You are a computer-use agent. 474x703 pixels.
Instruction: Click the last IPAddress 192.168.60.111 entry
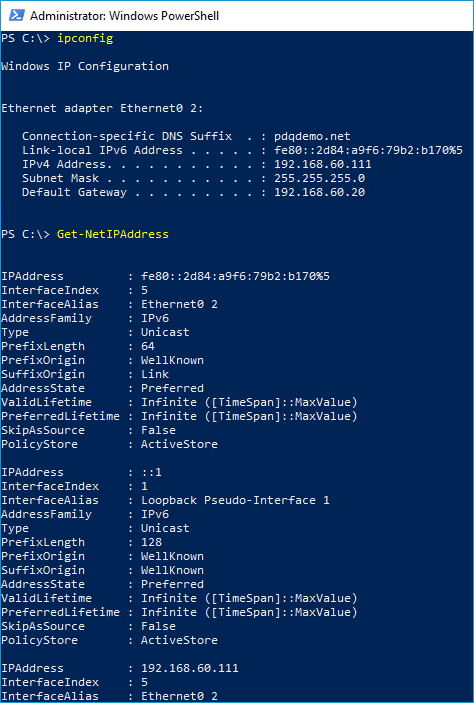click(190, 668)
